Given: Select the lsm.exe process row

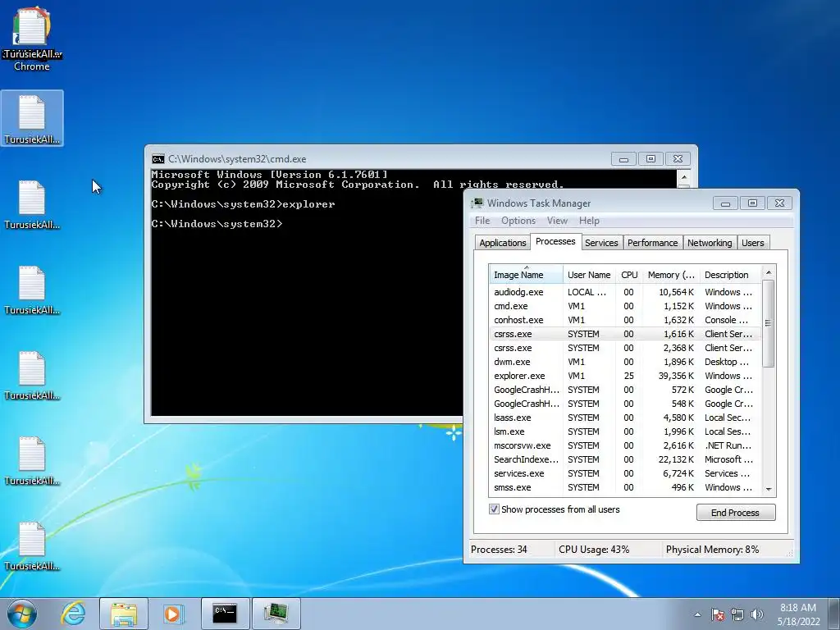Looking at the screenshot, I should pos(624,431).
